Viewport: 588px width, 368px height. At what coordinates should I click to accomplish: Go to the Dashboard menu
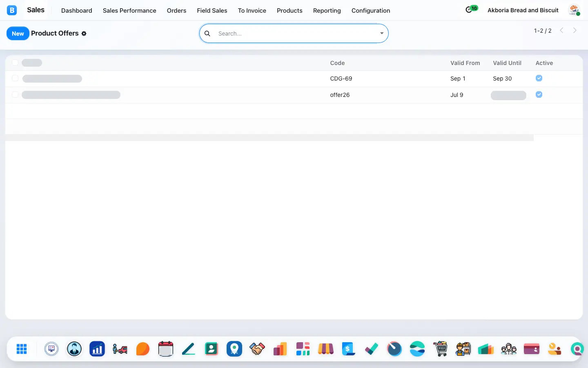(x=77, y=11)
